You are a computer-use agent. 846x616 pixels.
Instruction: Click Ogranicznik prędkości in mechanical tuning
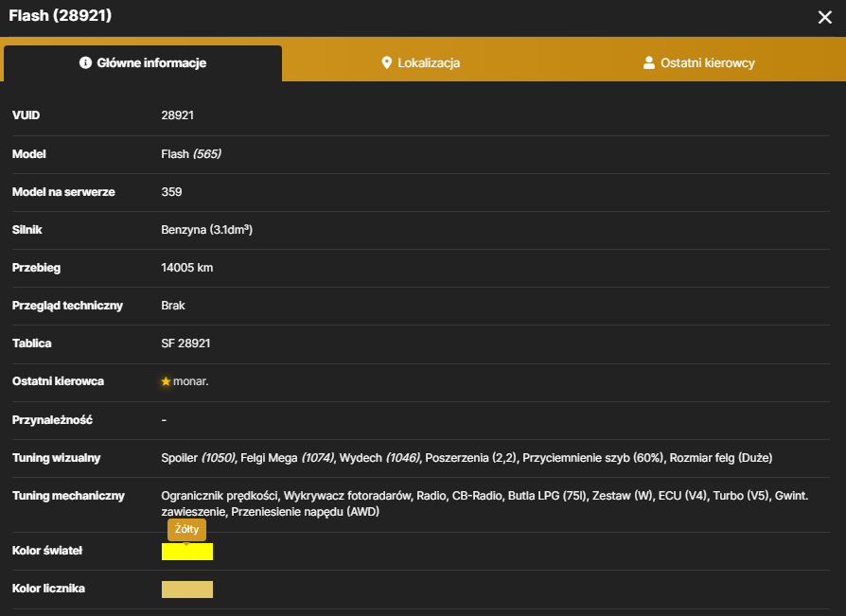(x=219, y=496)
